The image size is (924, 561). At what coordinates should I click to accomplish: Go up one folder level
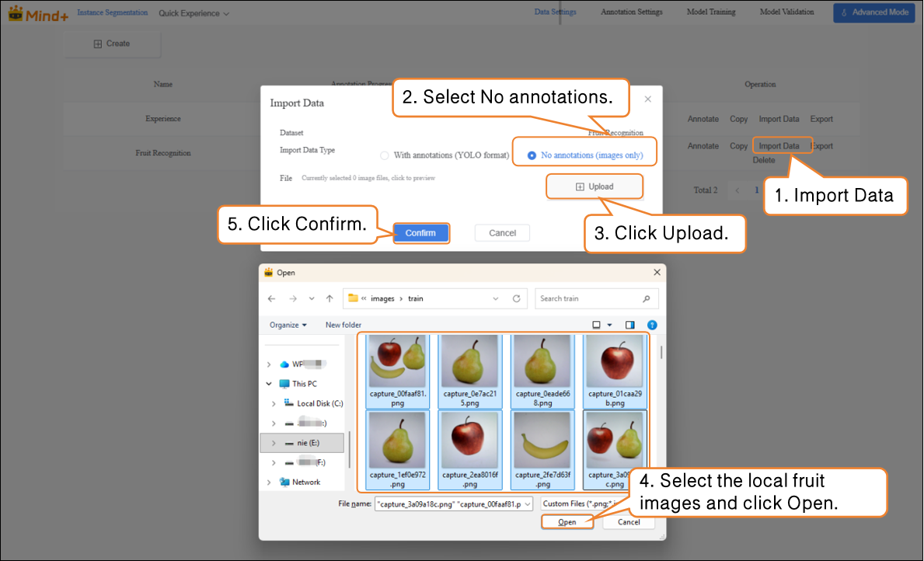tap(330, 298)
